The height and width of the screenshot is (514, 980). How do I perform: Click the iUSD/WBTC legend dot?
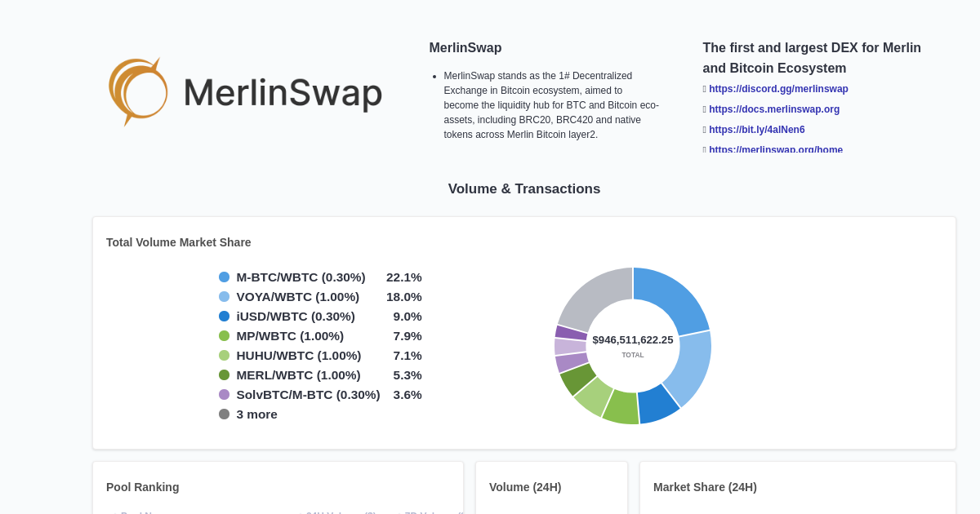pos(224,316)
